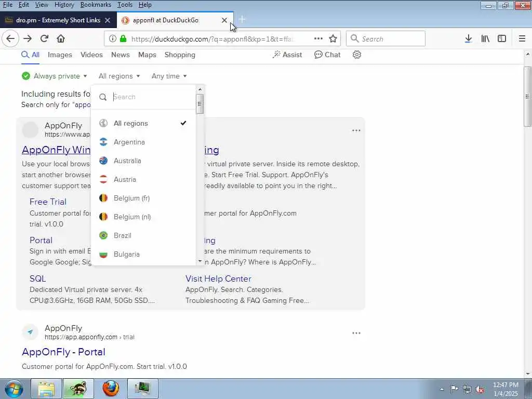Image resolution: width=532 pixels, height=399 pixels.
Task: Click the muted volume tray icon
Action: [480, 390]
